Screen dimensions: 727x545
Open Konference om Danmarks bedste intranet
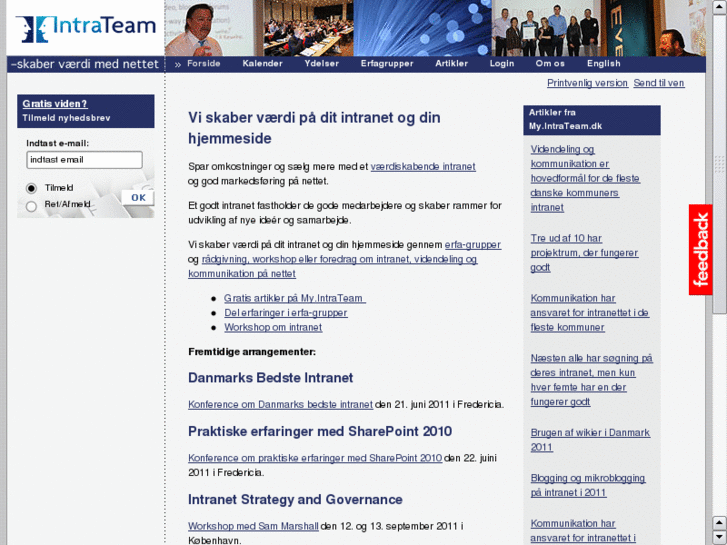click(x=281, y=404)
